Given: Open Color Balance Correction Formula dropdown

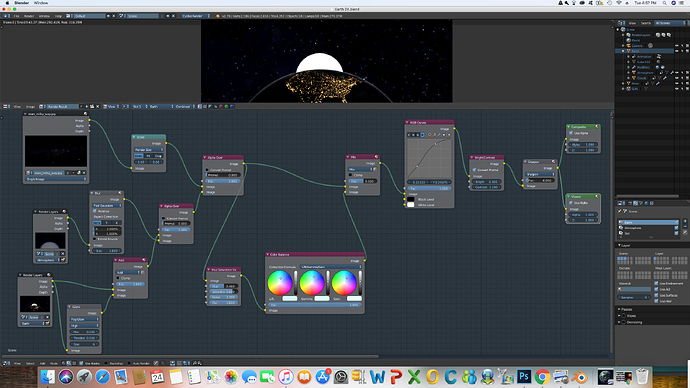Looking at the screenshot, I should (331, 267).
